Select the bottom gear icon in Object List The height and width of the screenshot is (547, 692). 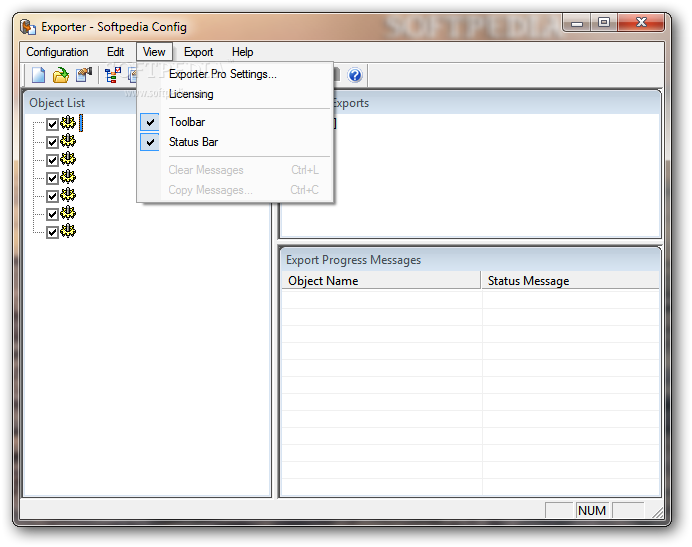tap(68, 230)
